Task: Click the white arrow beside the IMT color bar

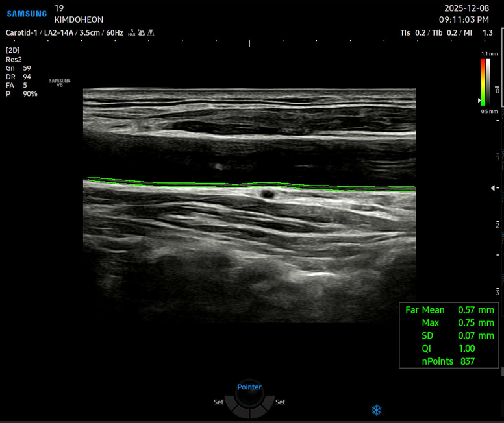Action: pyautogui.click(x=480, y=101)
